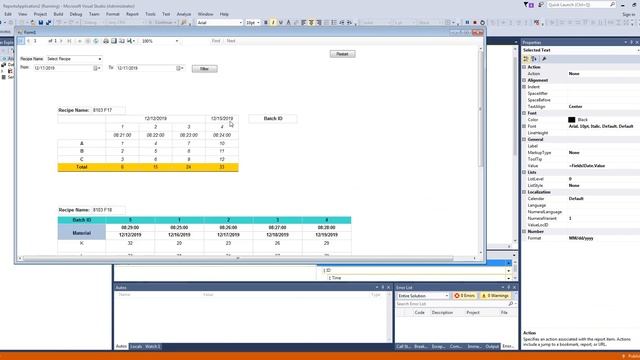Open Property Pages wrench icon

click(x=544, y=59)
